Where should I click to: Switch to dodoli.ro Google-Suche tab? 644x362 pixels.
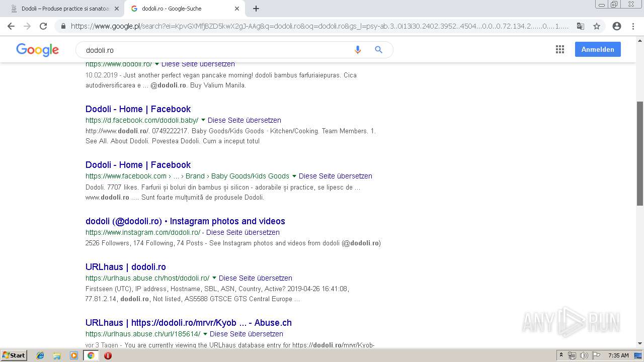click(185, 9)
